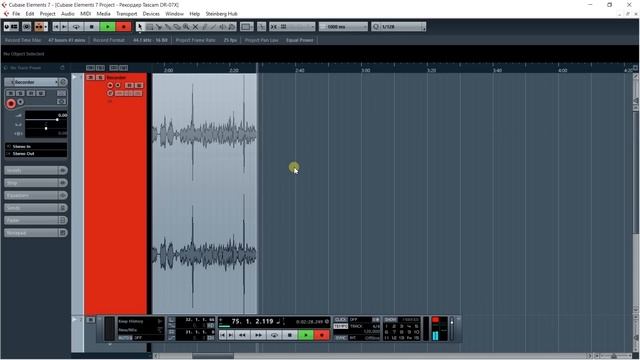Go to previous marker in top toolbar
This screenshot has width=640, height=360.
56,27
